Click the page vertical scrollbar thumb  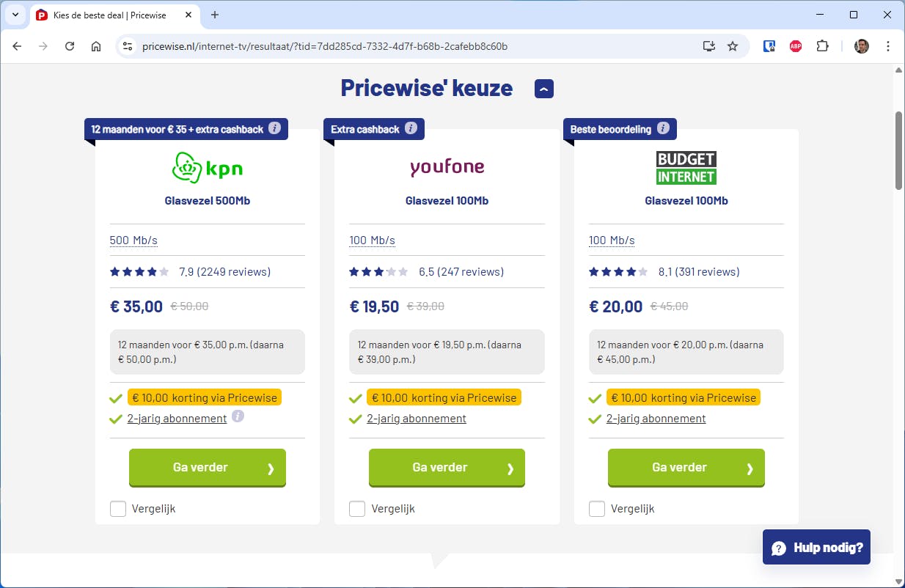point(899,150)
